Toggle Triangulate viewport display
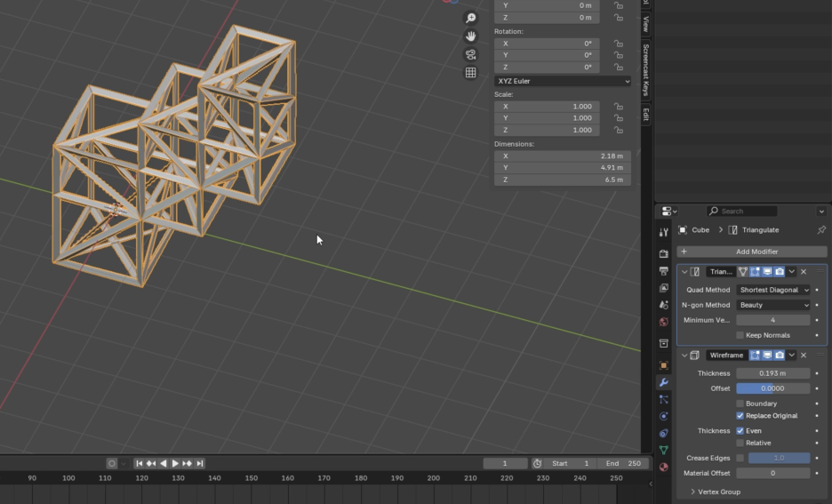832x504 pixels. 767,272
